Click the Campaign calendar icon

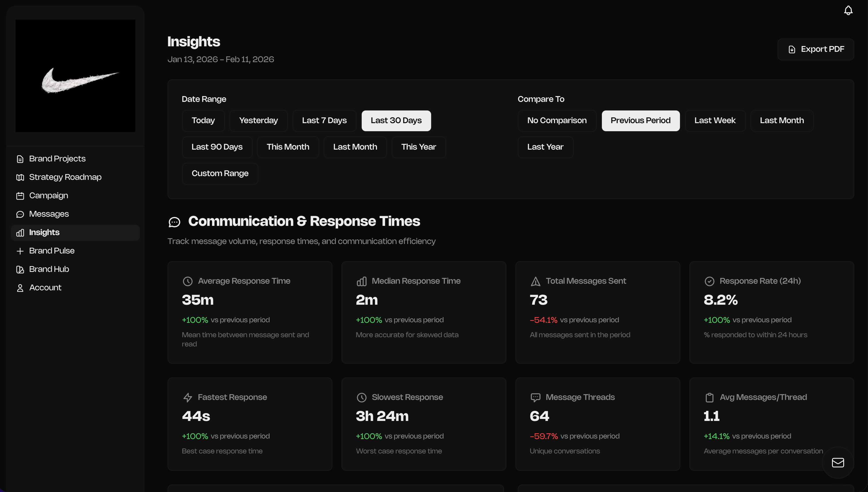click(x=20, y=196)
